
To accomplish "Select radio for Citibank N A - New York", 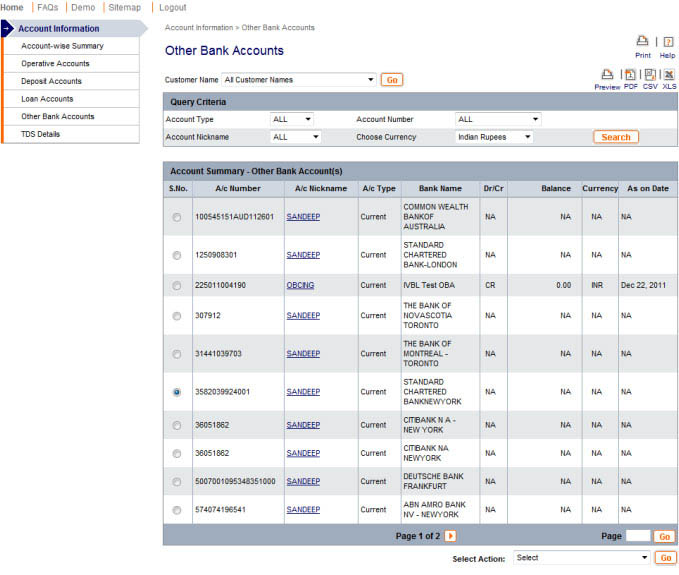I will click(177, 425).
